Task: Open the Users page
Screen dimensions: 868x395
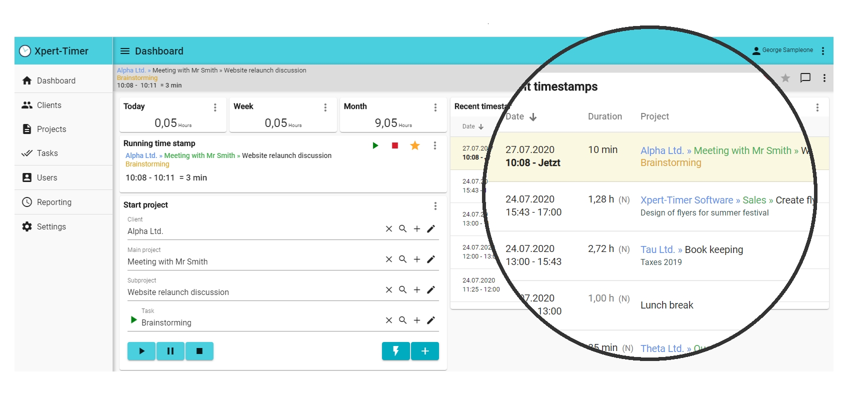Action: click(63, 177)
